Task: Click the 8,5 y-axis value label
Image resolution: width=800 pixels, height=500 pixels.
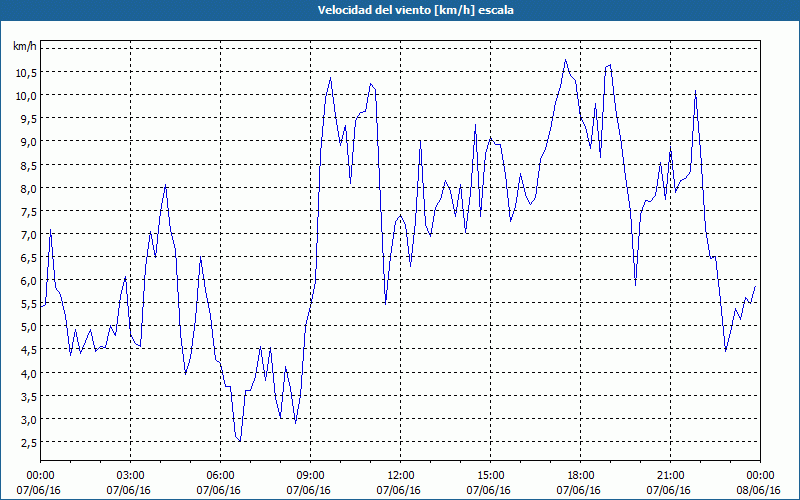Action: pyautogui.click(x=28, y=165)
